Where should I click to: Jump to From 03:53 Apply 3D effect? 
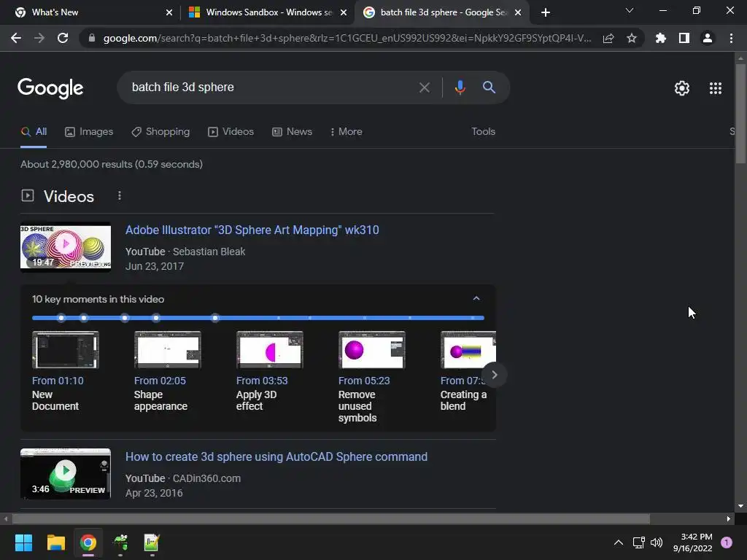pyautogui.click(x=270, y=371)
